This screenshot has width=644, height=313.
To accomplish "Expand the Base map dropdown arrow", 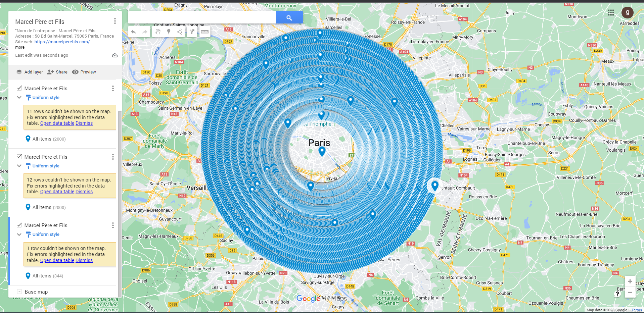I will point(19,292).
